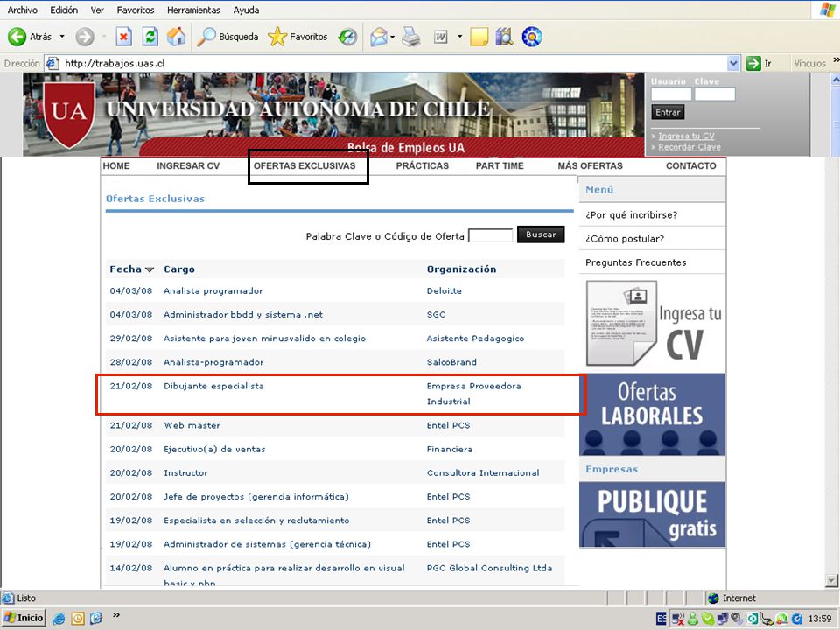Open the Archivo menu

tap(23, 10)
